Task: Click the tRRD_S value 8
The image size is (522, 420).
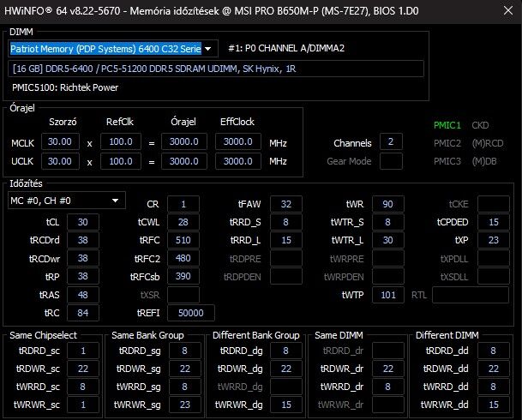Action: [286, 222]
